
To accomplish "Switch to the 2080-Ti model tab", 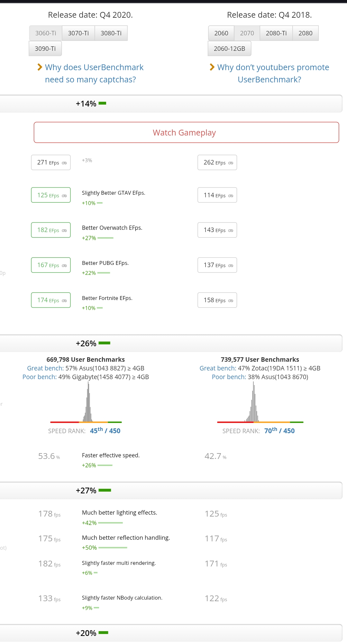I will [x=276, y=33].
